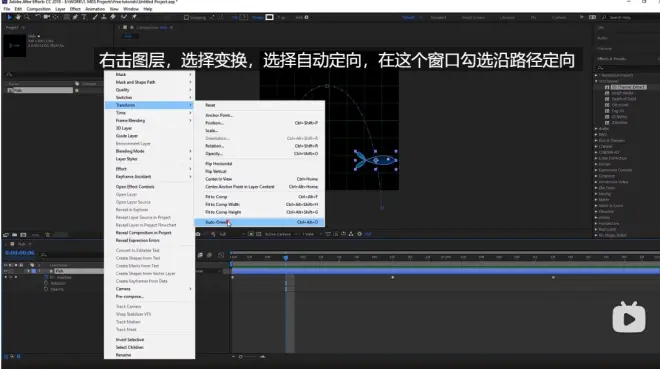Image resolution: width=660 pixels, height=369 pixels.
Task: Toggle Rotation property stopwatch
Action: click(46, 283)
